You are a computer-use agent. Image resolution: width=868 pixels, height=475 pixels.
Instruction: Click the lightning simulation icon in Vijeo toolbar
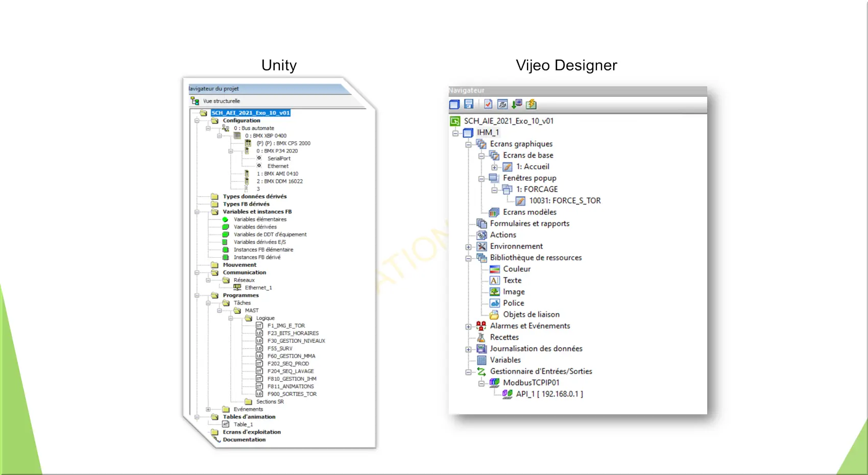tap(531, 104)
